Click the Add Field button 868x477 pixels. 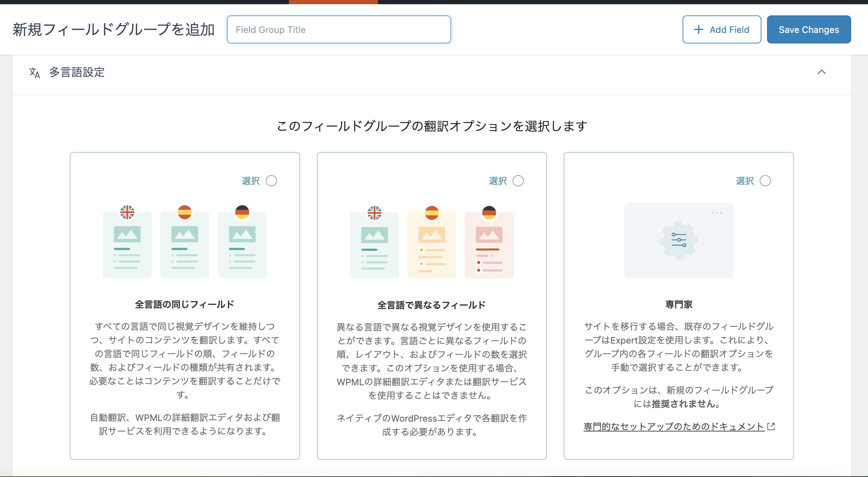722,29
